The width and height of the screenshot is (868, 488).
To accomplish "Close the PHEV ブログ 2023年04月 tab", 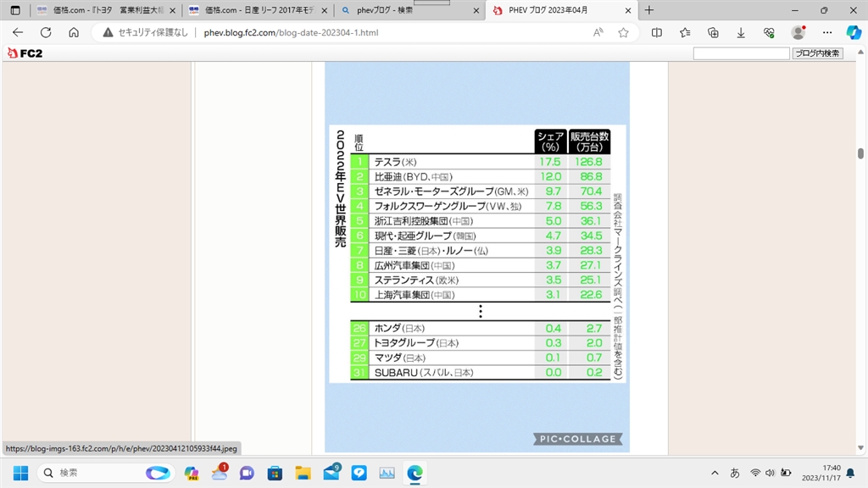I will (628, 10).
